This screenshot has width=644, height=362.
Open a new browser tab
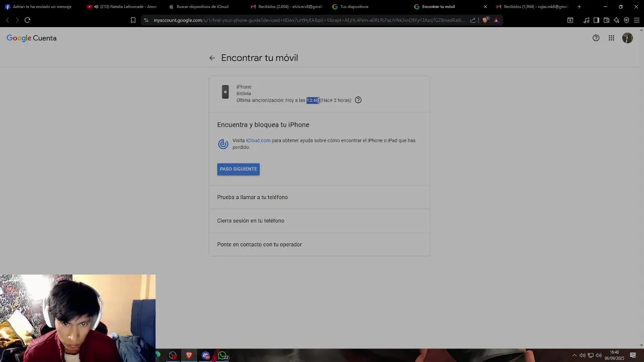pos(579,7)
